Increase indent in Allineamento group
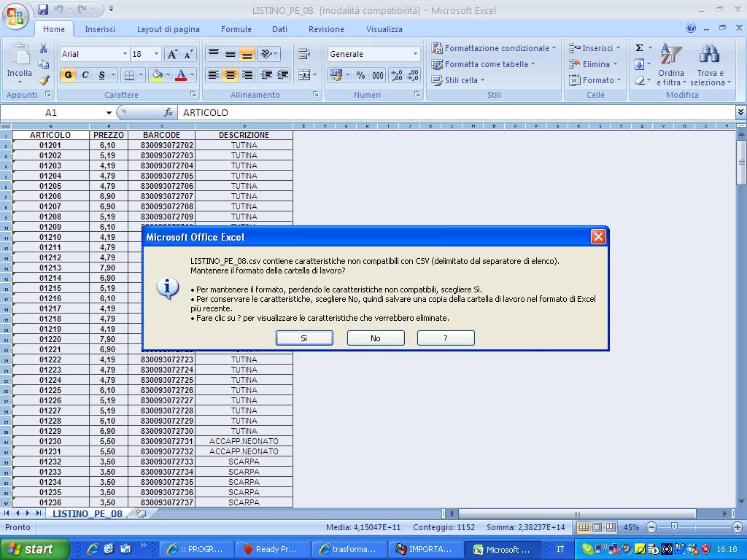Viewport: 747px width, 560px height. 283,75
